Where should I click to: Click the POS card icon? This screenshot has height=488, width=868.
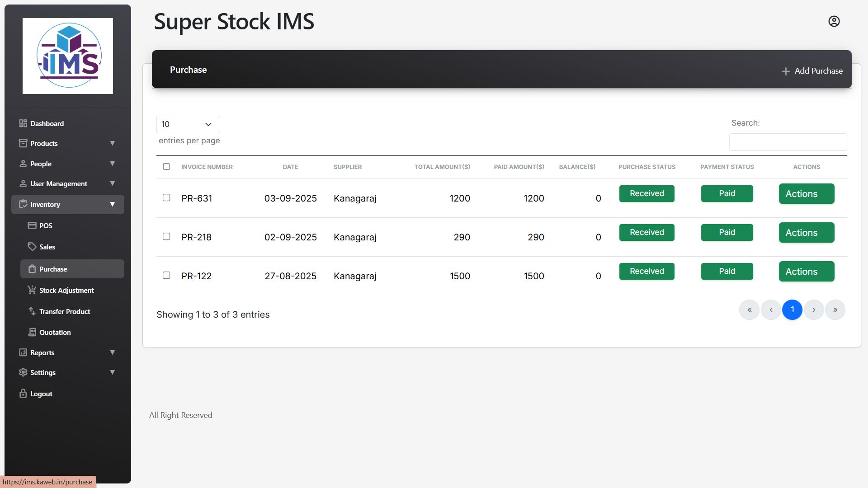pos(32,225)
